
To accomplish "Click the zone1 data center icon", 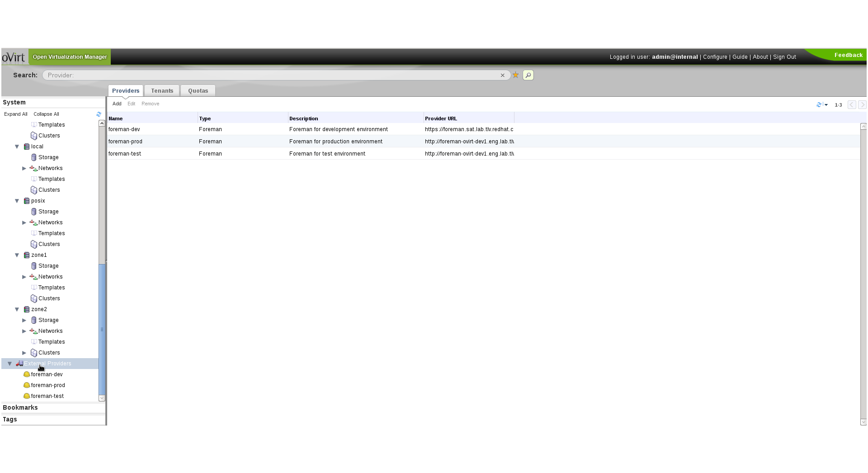I will tap(27, 255).
